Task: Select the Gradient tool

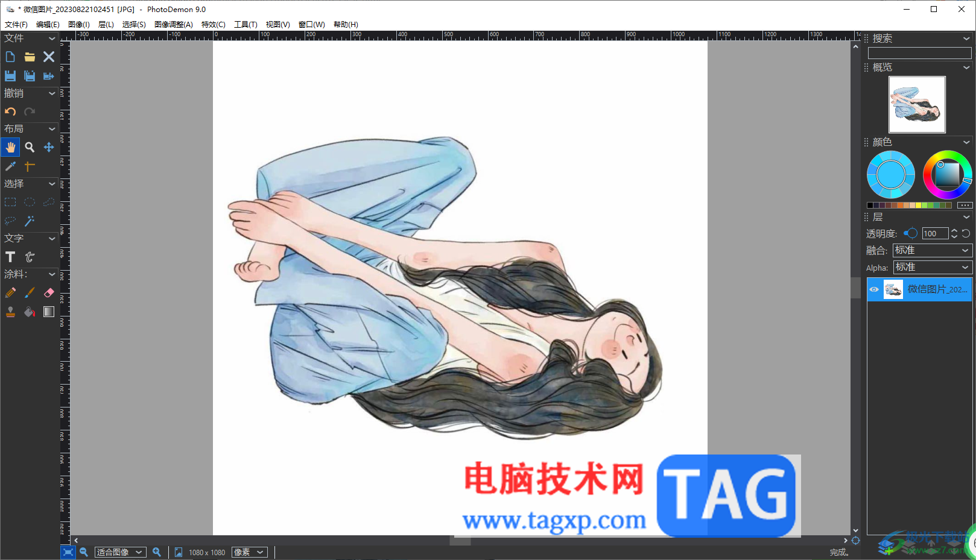Action: click(x=49, y=312)
